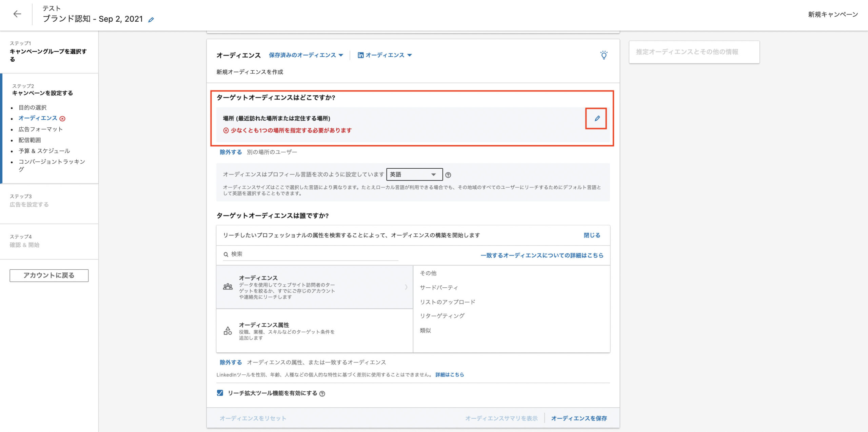Open LinkedIn オーディエンス dropdown
868x432 pixels.
384,55
